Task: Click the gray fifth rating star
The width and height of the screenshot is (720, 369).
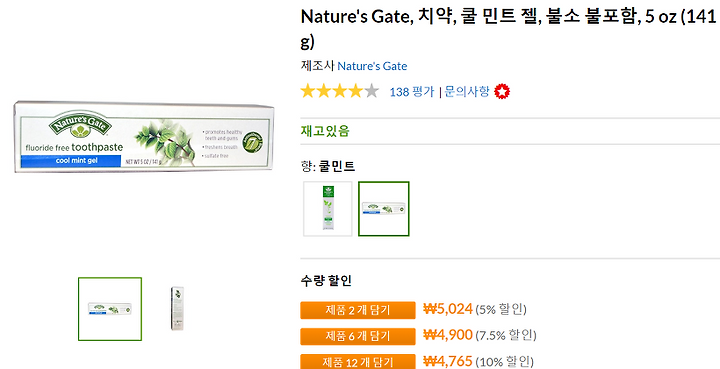Action: pyautogui.click(x=371, y=91)
